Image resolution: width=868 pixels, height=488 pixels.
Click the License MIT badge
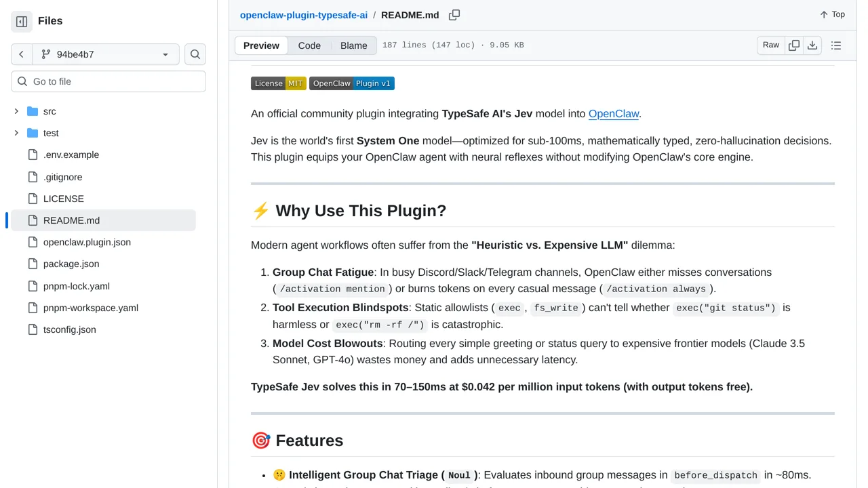279,83
